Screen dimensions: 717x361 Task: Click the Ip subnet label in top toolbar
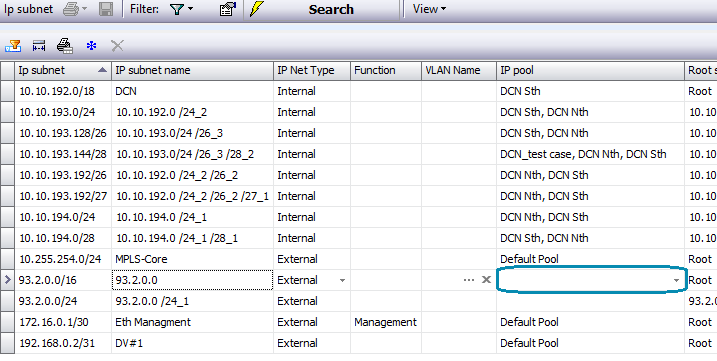[28, 9]
